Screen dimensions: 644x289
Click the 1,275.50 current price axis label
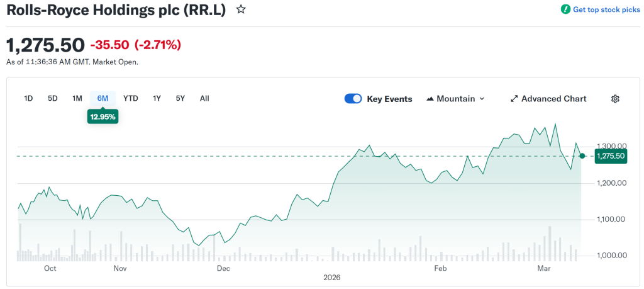point(611,156)
